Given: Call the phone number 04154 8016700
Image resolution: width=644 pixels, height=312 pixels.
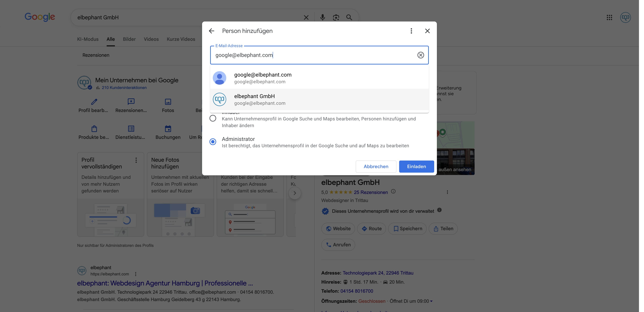Looking at the screenshot, I should tap(357, 291).
